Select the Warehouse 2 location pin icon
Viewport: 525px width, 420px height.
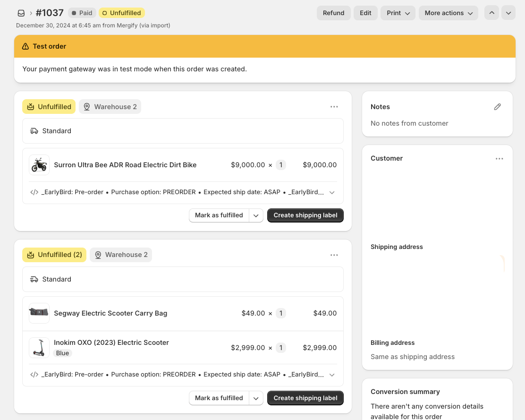click(87, 107)
